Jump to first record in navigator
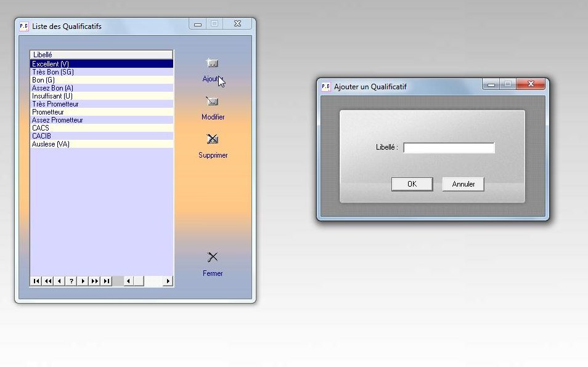This screenshot has width=588, height=367. click(36, 281)
